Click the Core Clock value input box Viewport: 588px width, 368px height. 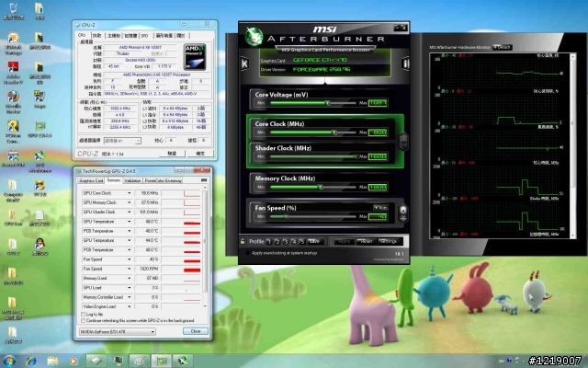coord(378,132)
